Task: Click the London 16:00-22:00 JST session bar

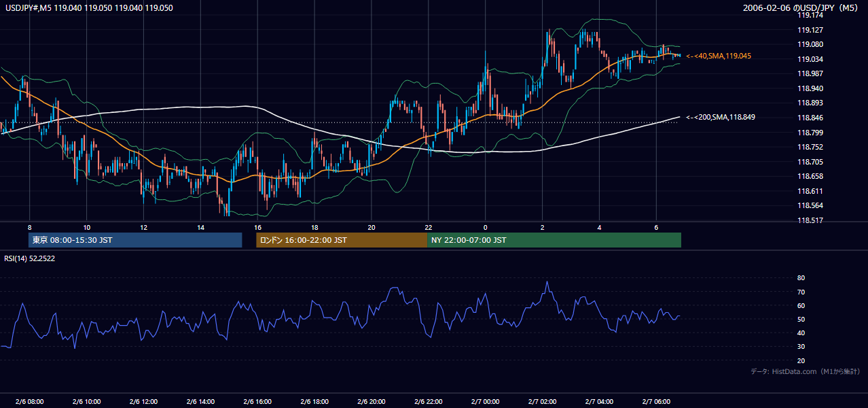Action: (342, 240)
